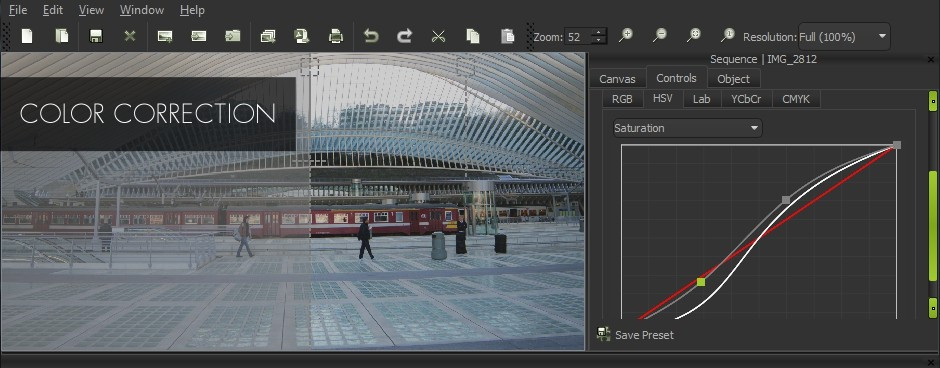
Task: Add image with the plus-picture icon
Action: coord(165,36)
